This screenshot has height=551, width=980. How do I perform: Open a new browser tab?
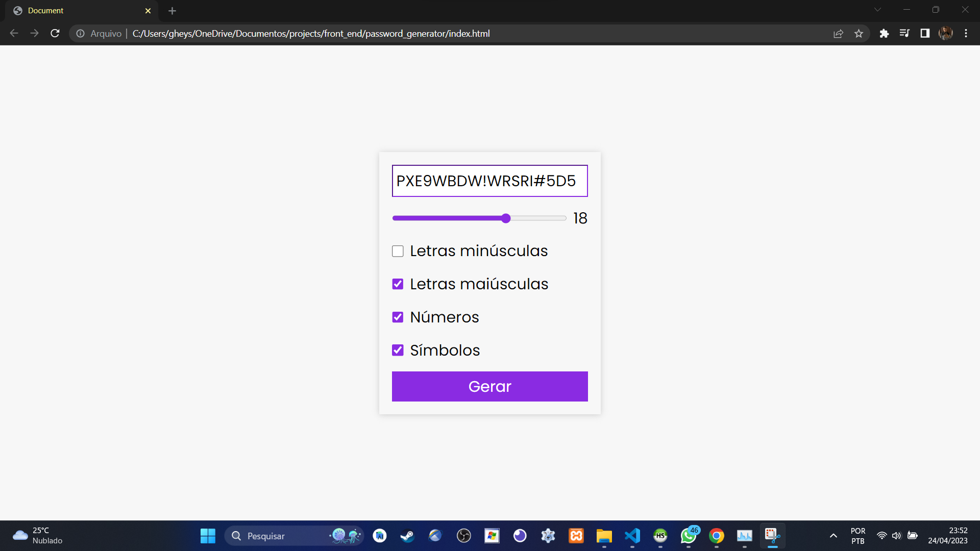(172, 11)
